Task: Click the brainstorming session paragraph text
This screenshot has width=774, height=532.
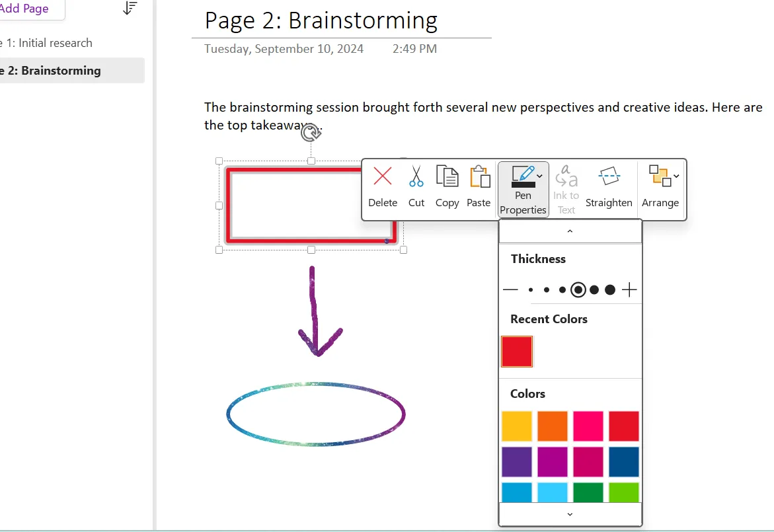Action: coord(483,116)
